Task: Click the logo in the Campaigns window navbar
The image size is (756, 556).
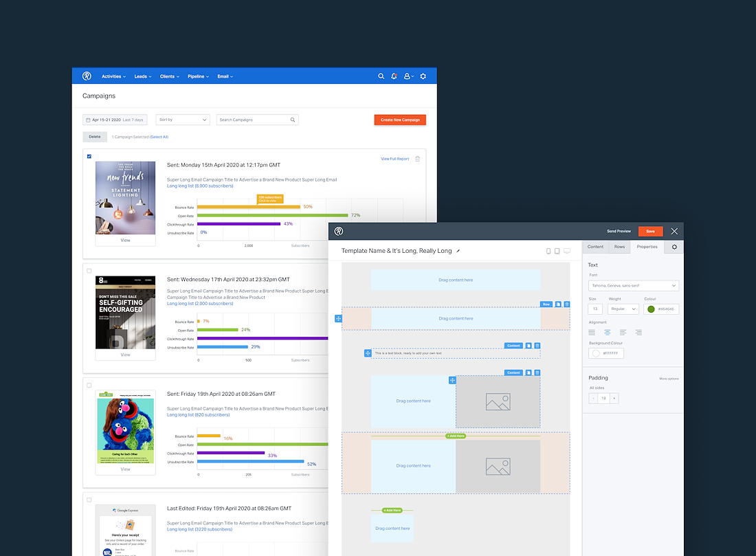Action: coord(87,76)
